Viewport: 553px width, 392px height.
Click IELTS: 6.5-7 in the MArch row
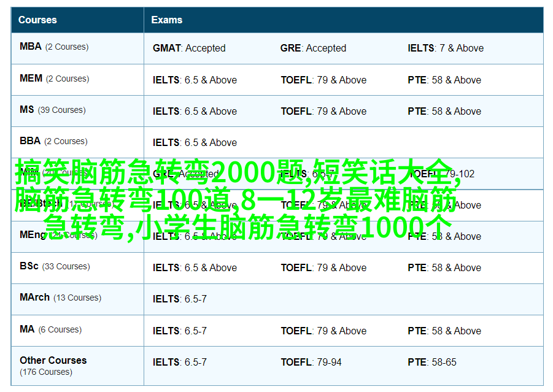(180, 299)
